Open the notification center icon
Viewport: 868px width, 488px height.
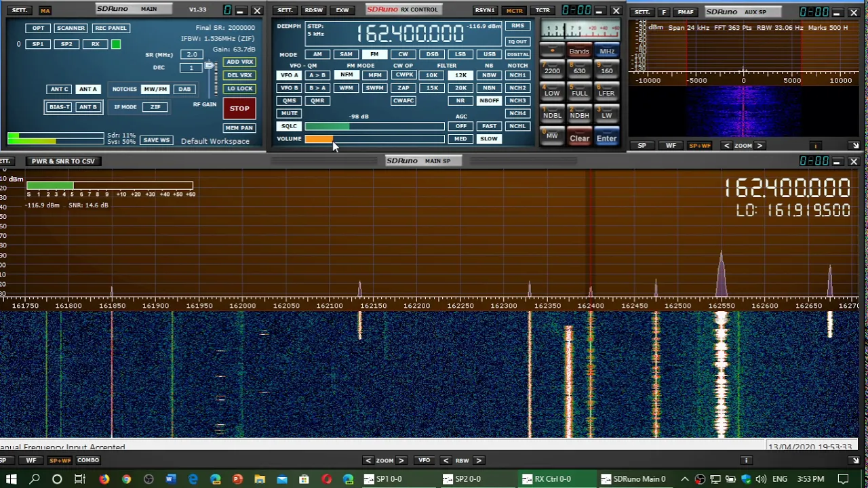pos(844,479)
